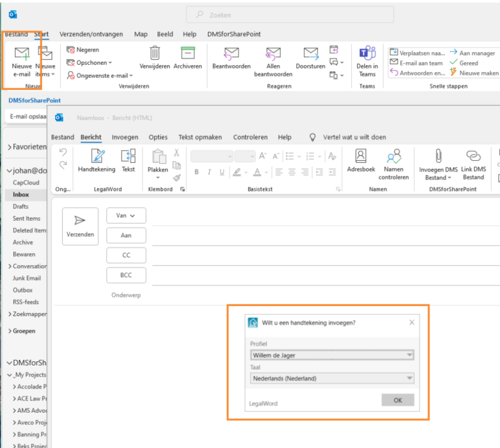The image size is (500, 448).
Task: Toggle bold formatting
Action: pos(197,172)
